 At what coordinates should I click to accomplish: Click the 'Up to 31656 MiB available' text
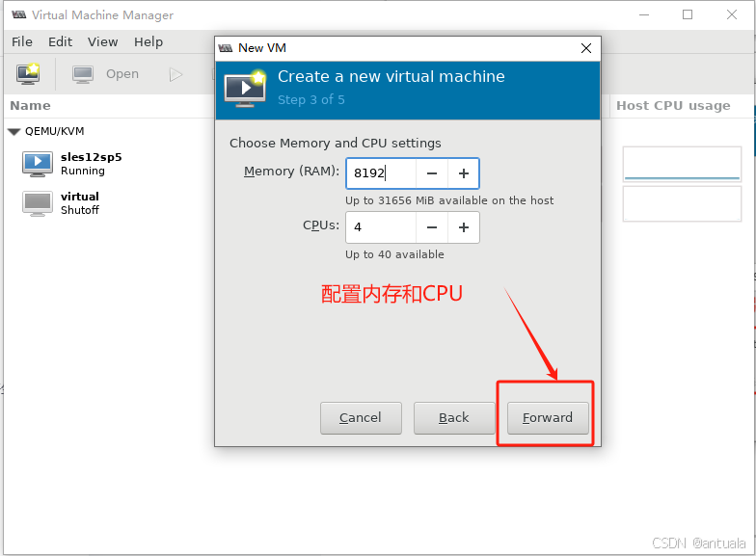point(449,200)
